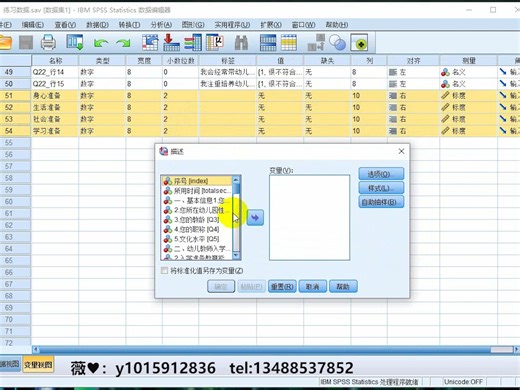Click variable name 社会准备 cell

55,119
